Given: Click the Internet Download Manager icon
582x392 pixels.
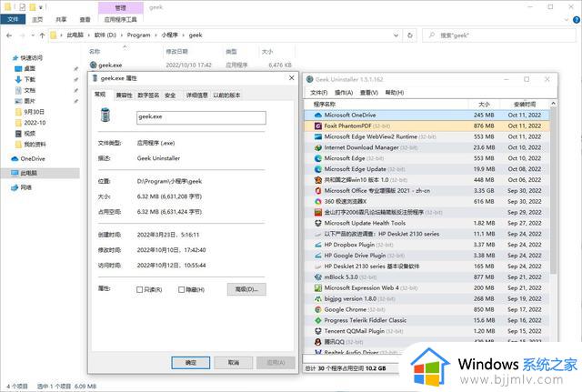Looking at the screenshot, I should (x=318, y=147).
